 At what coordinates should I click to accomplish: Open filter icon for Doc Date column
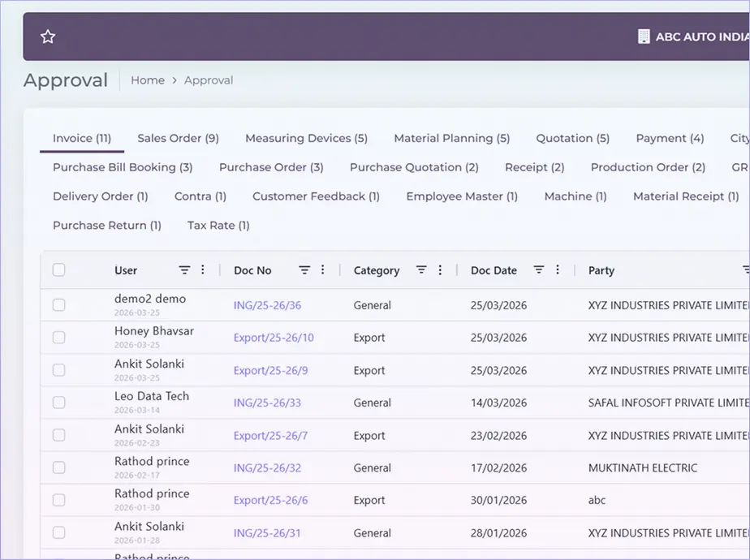539,270
